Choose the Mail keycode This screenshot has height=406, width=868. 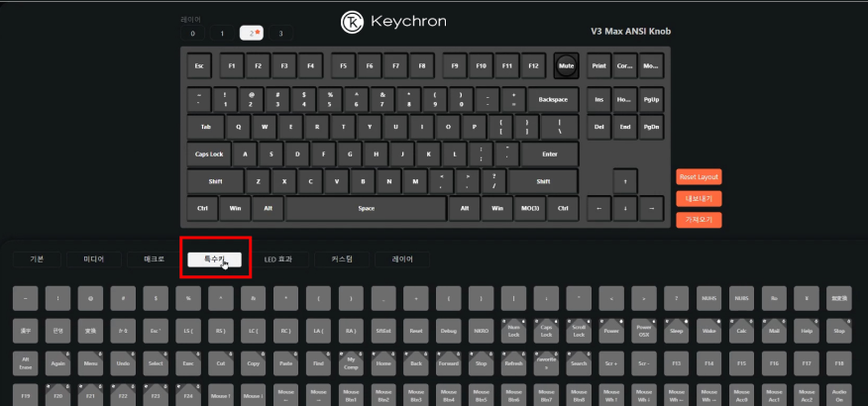[x=774, y=331]
